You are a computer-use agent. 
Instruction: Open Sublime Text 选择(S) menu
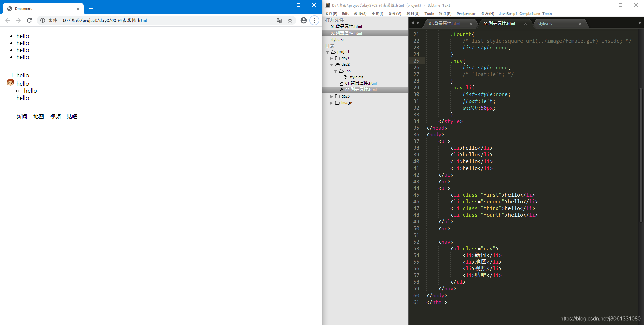[360, 14]
